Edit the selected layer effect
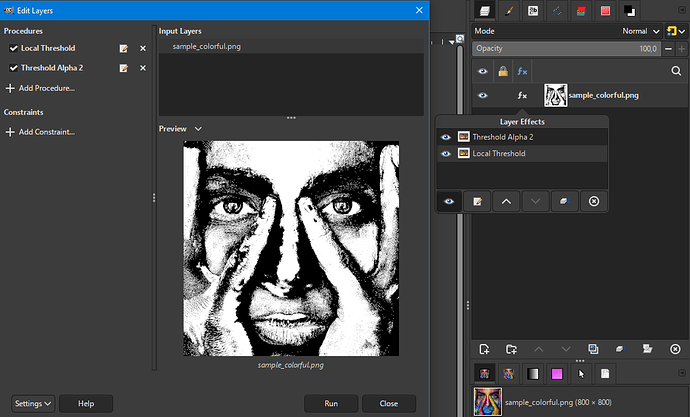This screenshot has width=690, height=417. [477, 201]
